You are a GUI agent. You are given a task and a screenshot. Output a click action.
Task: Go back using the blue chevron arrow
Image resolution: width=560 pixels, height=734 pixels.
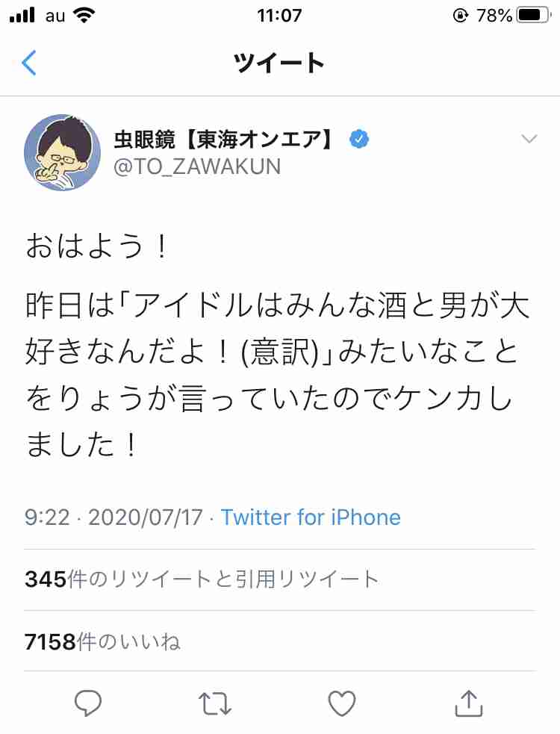tap(29, 63)
